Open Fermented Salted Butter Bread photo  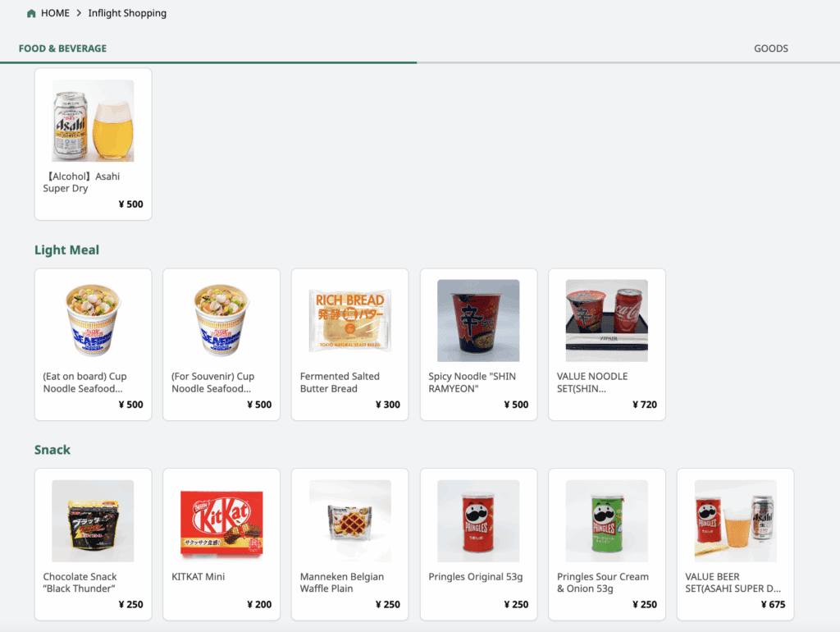coord(349,320)
